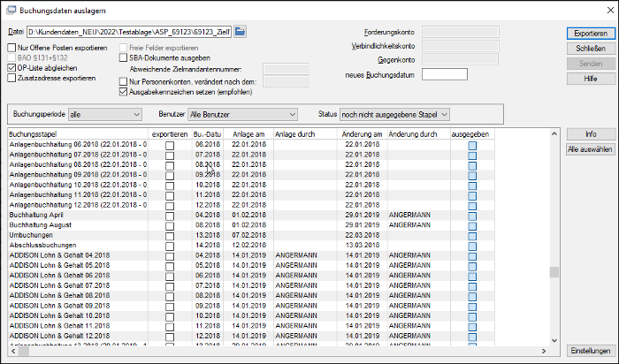Screen dimensions: 619x364
Task: Click the neues Buchungsdatum field
Action: point(445,74)
